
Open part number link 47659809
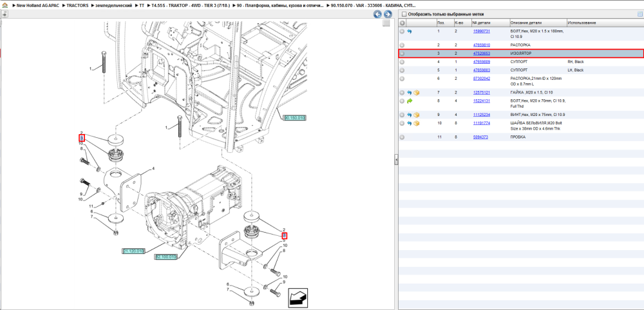(x=481, y=62)
